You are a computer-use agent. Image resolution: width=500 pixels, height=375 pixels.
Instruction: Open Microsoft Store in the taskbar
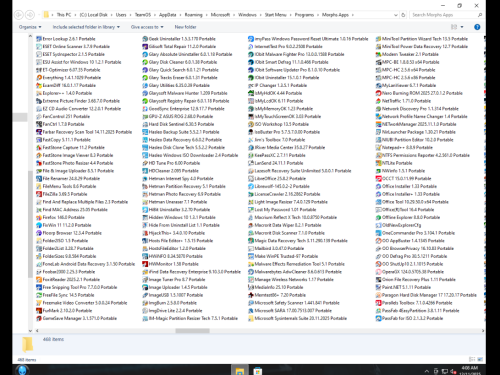[x=257, y=370]
